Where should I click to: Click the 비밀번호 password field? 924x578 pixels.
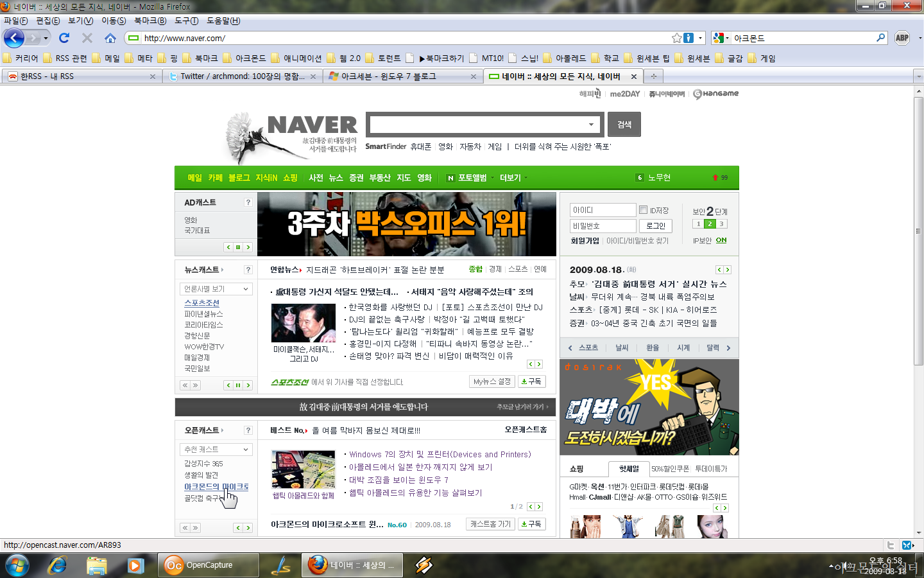tap(603, 226)
